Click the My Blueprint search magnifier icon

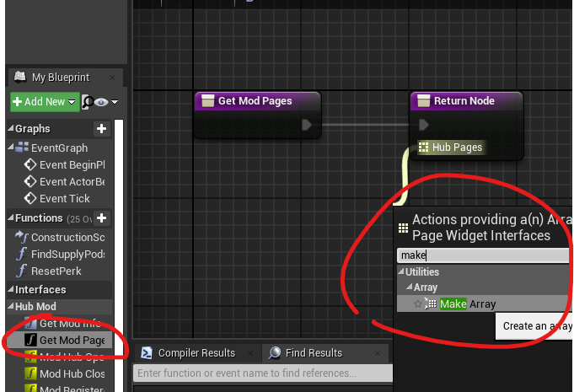click(87, 102)
